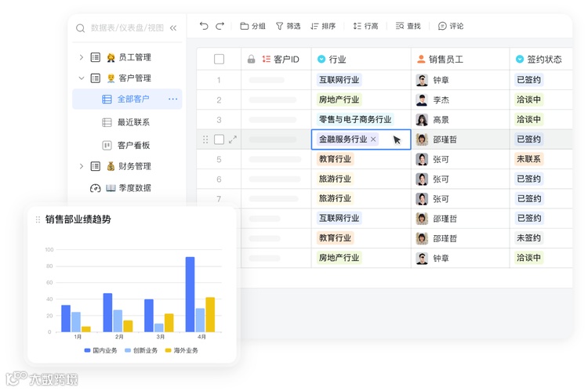Select 互联网行业 tag in row 1
The height and width of the screenshot is (391, 588).
(339, 80)
